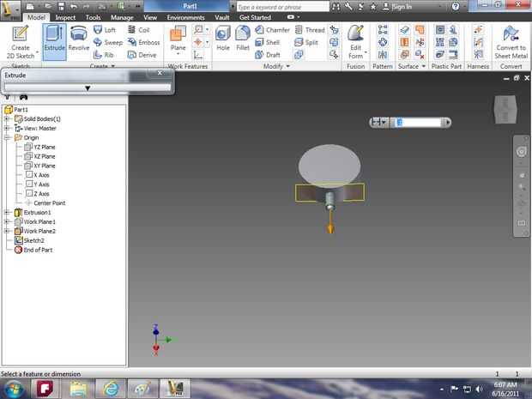Image resolution: width=532 pixels, height=399 pixels.
Task: Pick the Emboss tool
Action: (143, 42)
